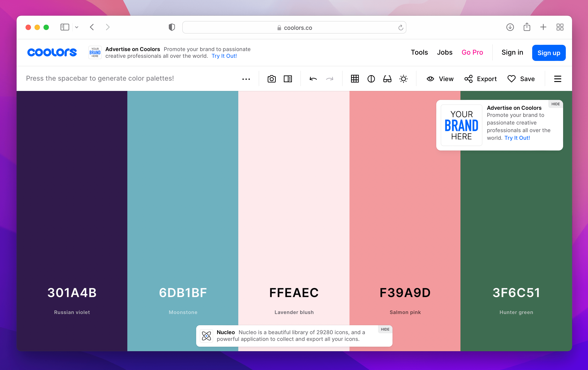Select the Salmon pink color swatch
The height and width of the screenshot is (370, 588).
(405, 195)
